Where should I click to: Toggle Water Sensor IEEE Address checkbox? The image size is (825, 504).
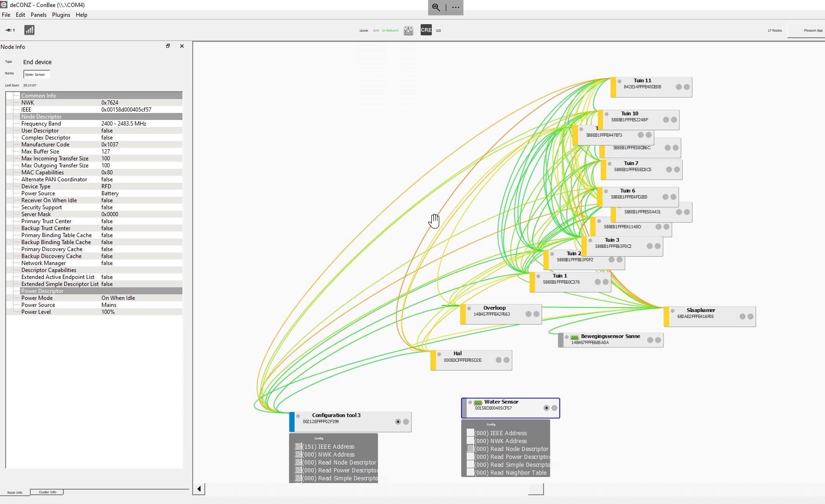click(x=470, y=433)
